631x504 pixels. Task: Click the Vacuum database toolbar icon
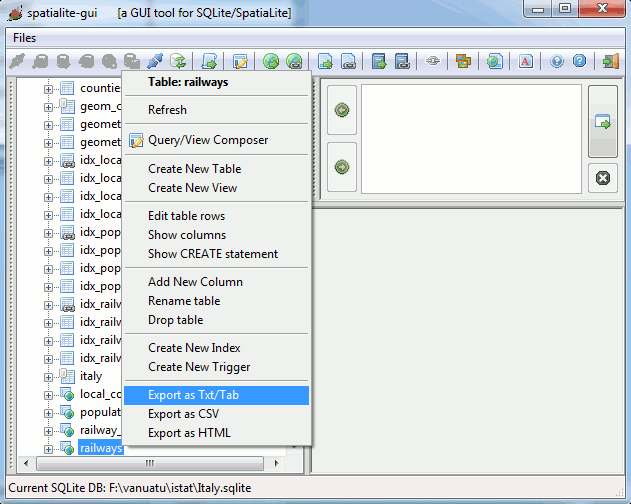(178, 61)
